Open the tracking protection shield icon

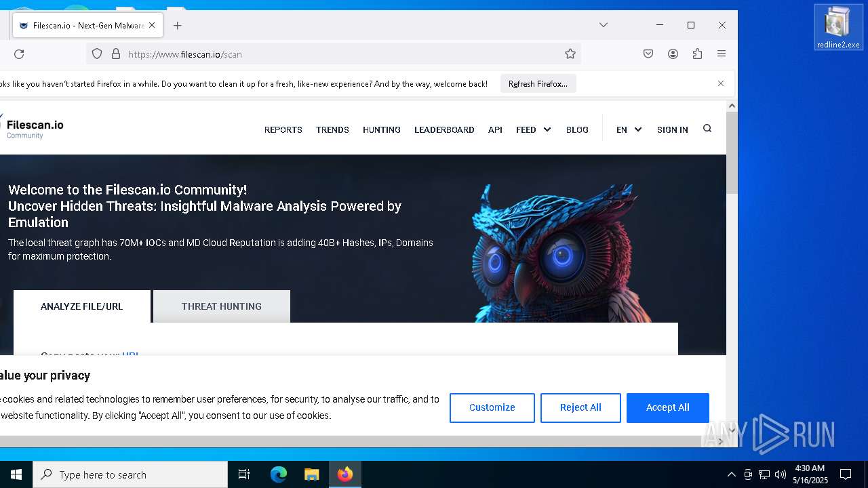(x=97, y=54)
